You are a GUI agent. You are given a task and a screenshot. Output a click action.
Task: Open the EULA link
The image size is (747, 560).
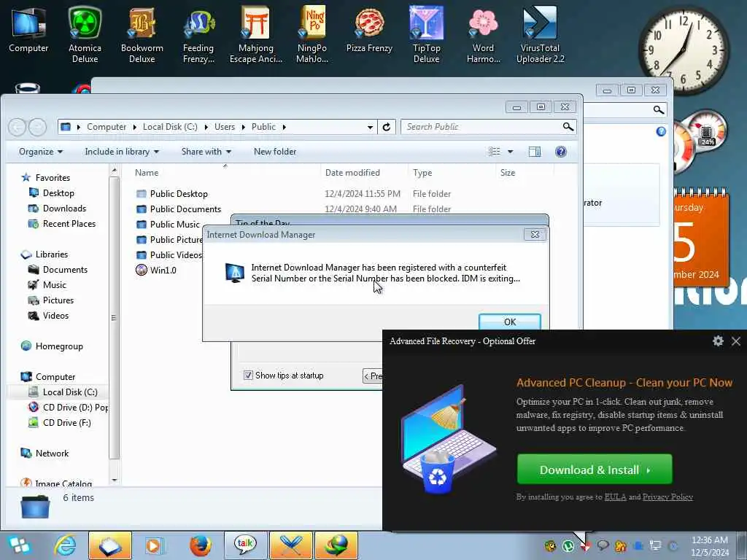pos(615,497)
